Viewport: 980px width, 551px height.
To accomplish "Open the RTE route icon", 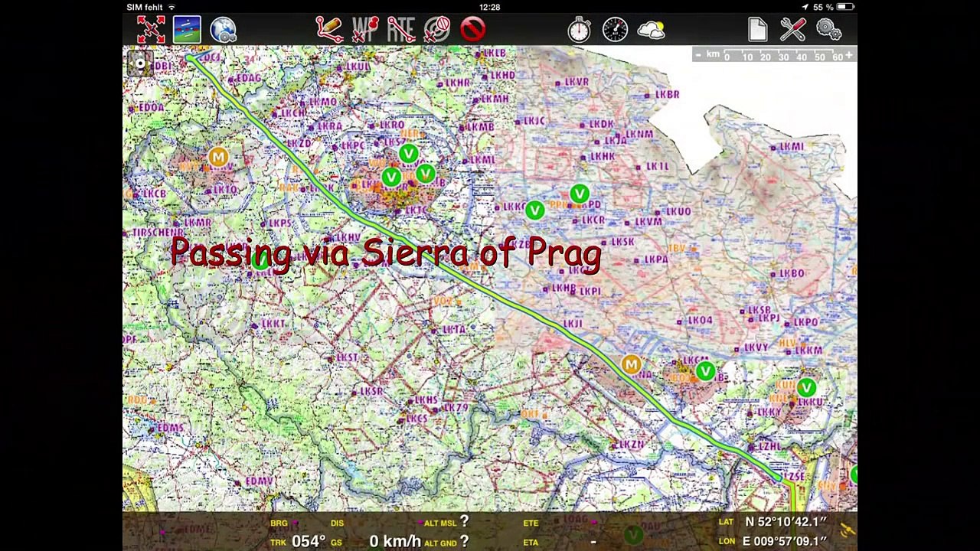I will 401,30.
